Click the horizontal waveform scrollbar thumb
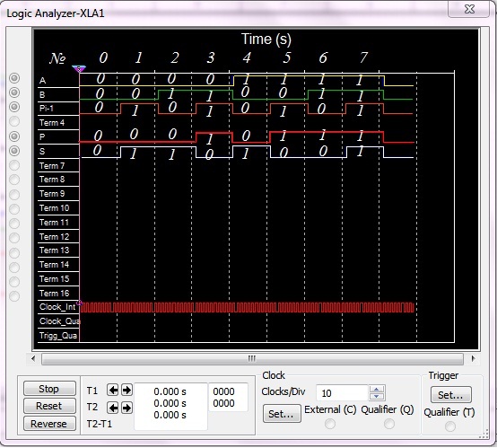The height and width of the screenshot is (448, 497). [x=252, y=359]
